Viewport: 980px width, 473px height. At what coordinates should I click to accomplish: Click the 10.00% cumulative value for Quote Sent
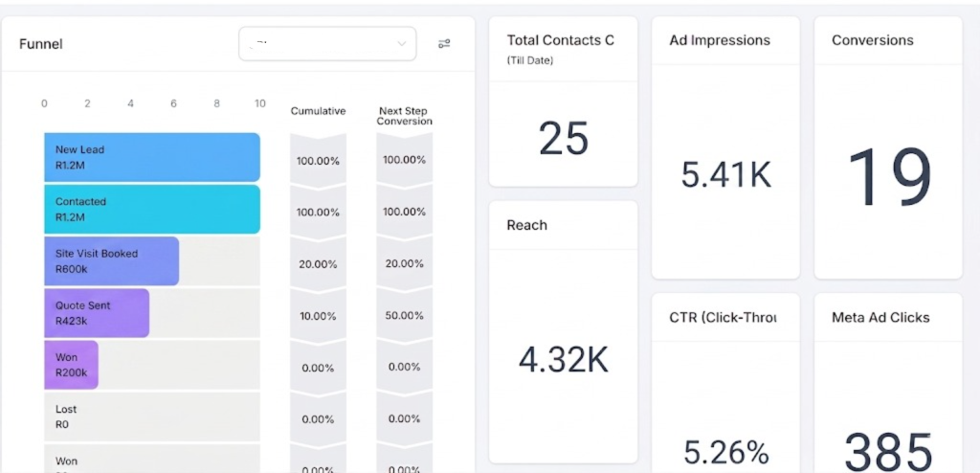click(318, 316)
